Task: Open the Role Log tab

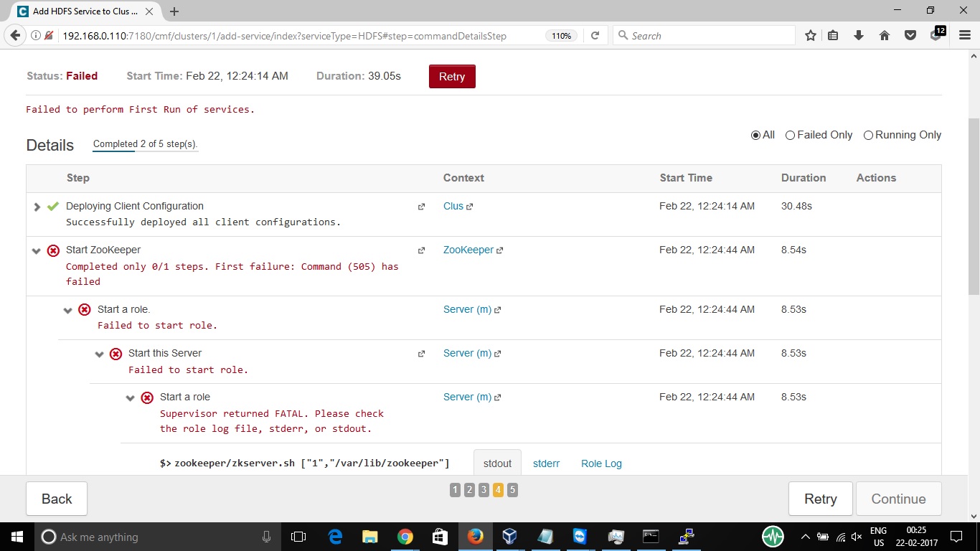Action: (x=601, y=463)
